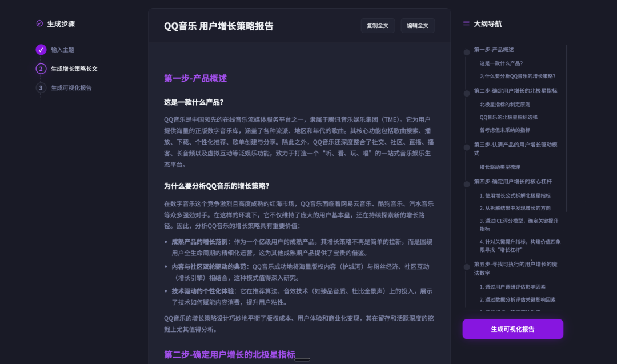Image resolution: width=617 pixels, height=364 pixels.
Task: Copy the report with 复制全文
Action: point(378,26)
